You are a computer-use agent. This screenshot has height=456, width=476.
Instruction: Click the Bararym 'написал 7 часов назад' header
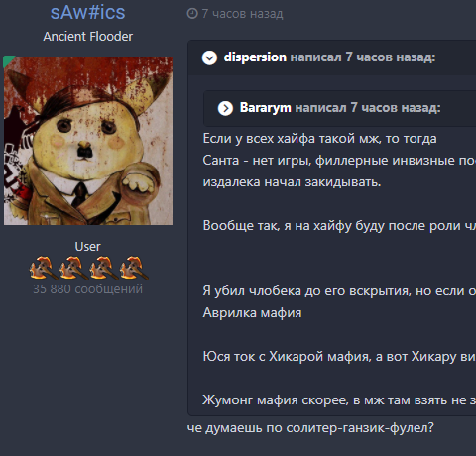(x=368, y=108)
